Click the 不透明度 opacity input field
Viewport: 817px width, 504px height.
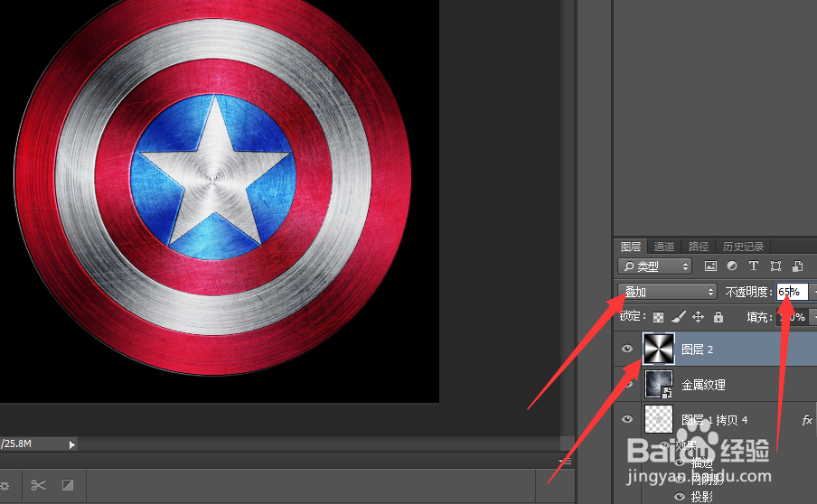pyautogui.click(x=793, y=292)
